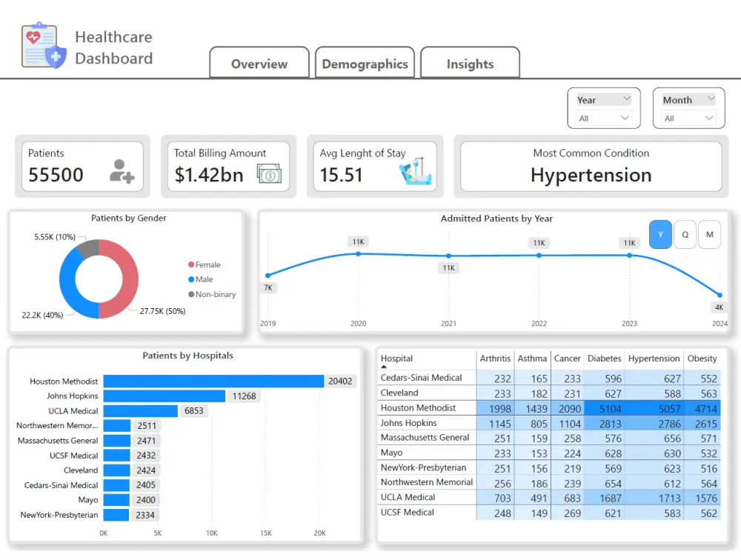741x560 pixels.
Task: Select the Most Common Condition card showing Hypertension
Action: pos(591,166)
